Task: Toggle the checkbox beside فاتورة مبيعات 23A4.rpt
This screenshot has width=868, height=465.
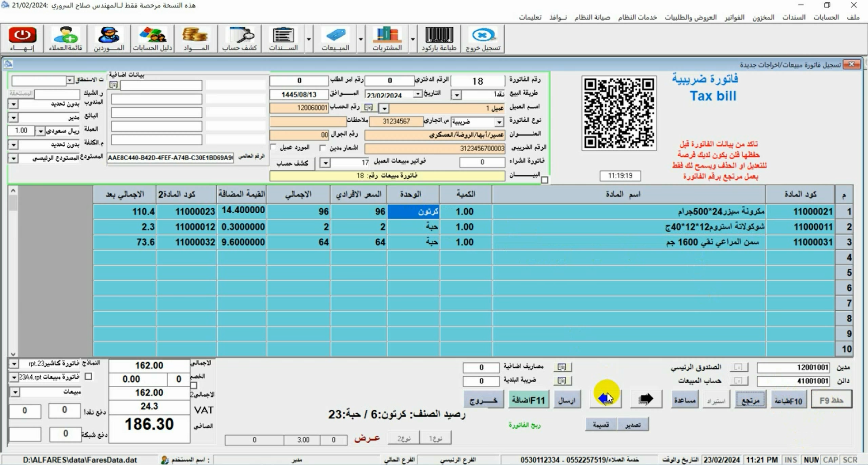Action: pos(89,376)
